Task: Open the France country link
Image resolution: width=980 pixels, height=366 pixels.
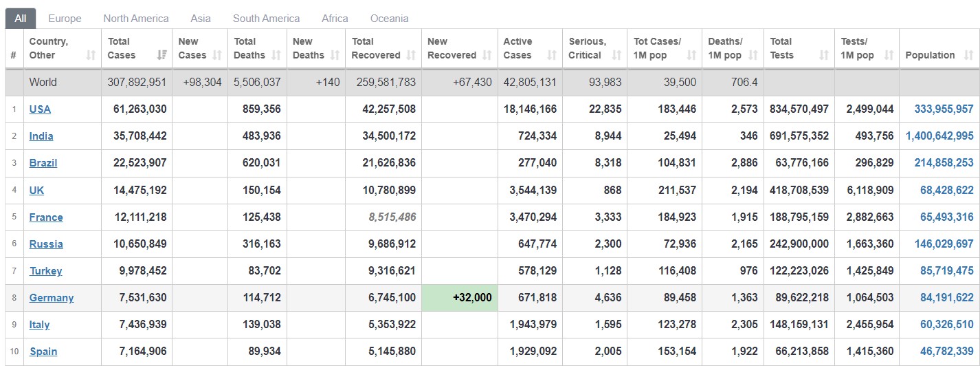Action: point(46,217)
